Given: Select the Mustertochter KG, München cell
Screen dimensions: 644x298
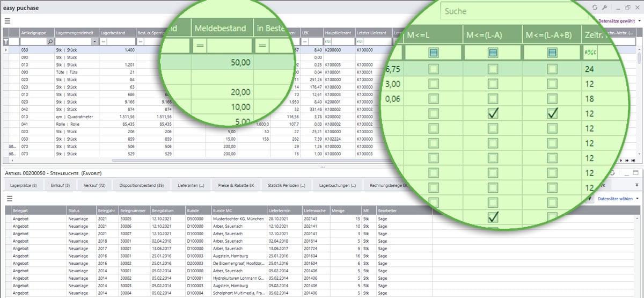Looking at the screenshot, I should click(238, 219).
